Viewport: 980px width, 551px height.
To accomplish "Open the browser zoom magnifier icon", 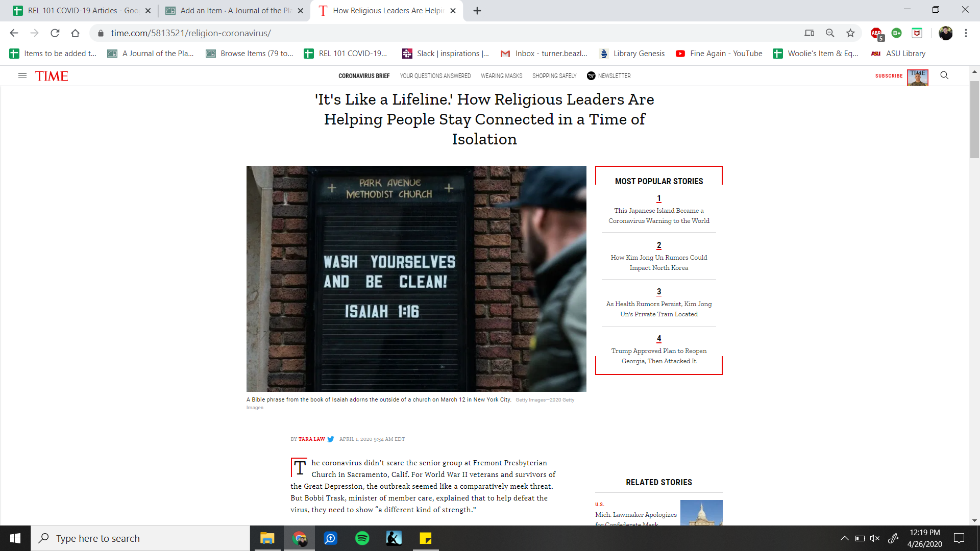I will click(x=830, y=33).
